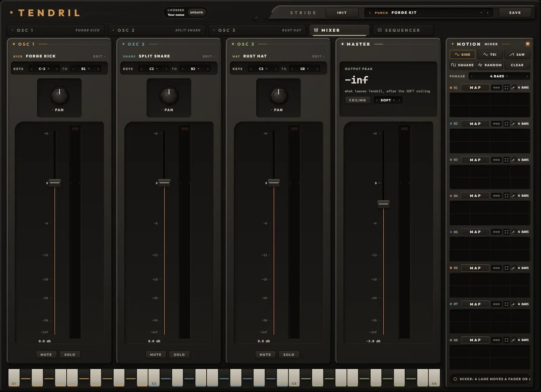Click the INIT button
541x392 pixels.
(342, 13)
